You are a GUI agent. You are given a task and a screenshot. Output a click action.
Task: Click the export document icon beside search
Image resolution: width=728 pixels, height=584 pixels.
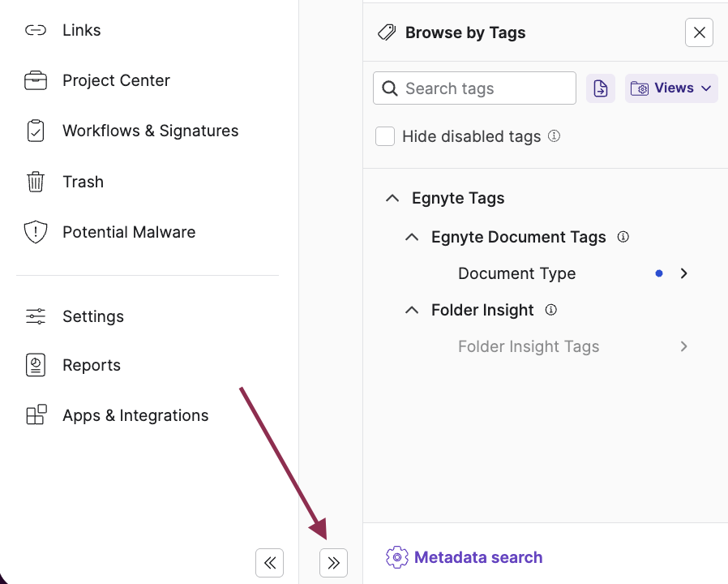pyautogui.click(x=601, y=88)
